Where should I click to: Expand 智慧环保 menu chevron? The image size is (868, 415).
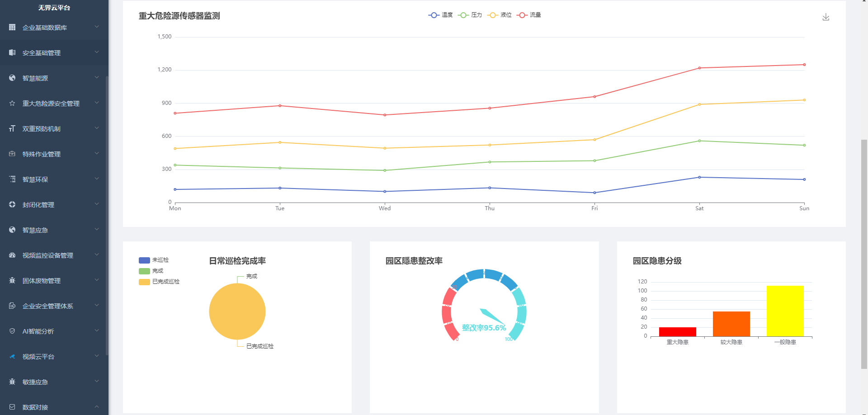click(97, 179)
